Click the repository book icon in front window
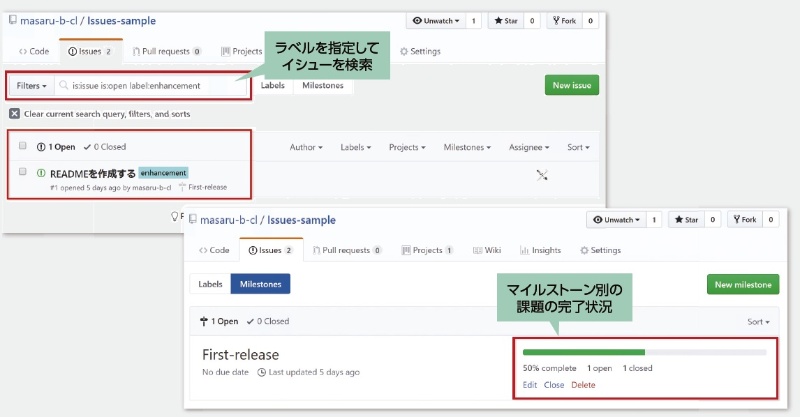 pyautogui.click(x=192, y=219)
